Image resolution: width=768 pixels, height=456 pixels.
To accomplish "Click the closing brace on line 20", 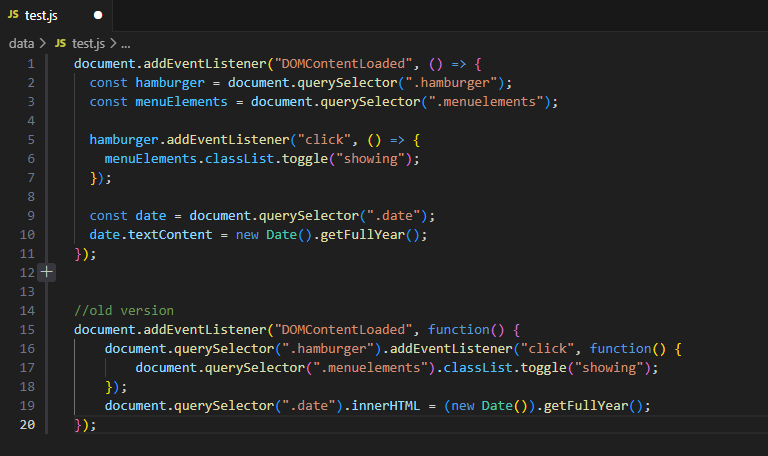I will point(77,425).
